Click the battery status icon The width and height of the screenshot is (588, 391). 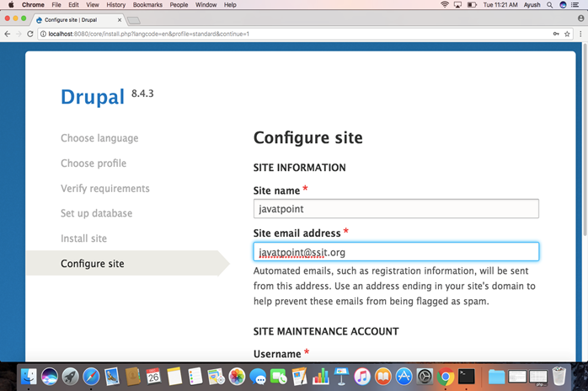coord(472,4)
